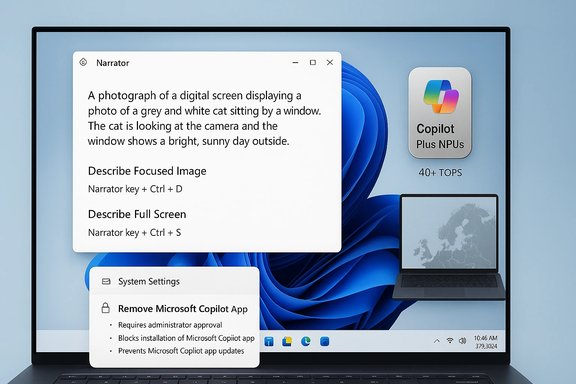Click the Narrator app icon in the title bar
Viewport: 576px width, 384px height.
(83, 62)
